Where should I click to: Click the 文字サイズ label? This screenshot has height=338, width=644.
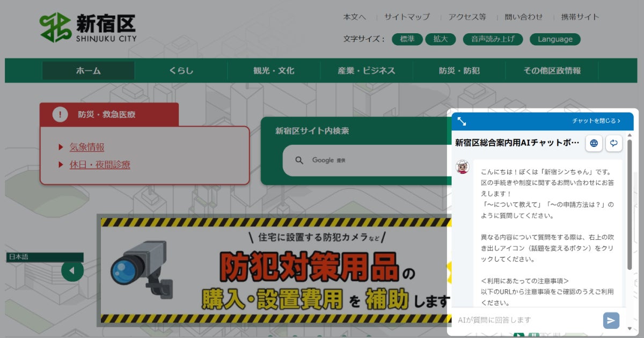364,39
